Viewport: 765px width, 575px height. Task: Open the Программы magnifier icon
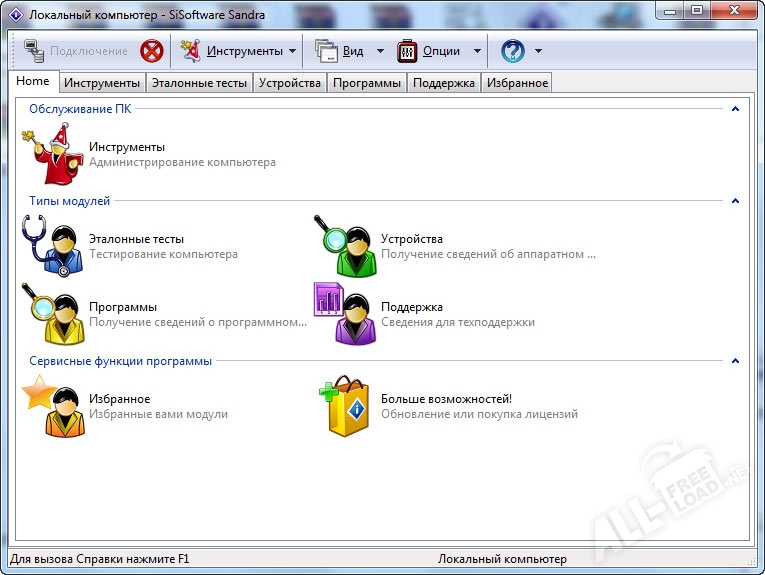pos(51,314)
